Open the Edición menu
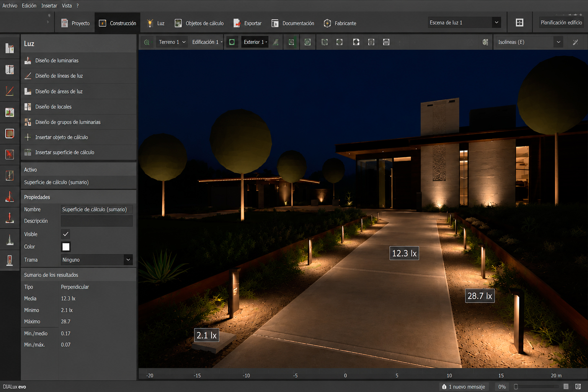 point(29,6)
